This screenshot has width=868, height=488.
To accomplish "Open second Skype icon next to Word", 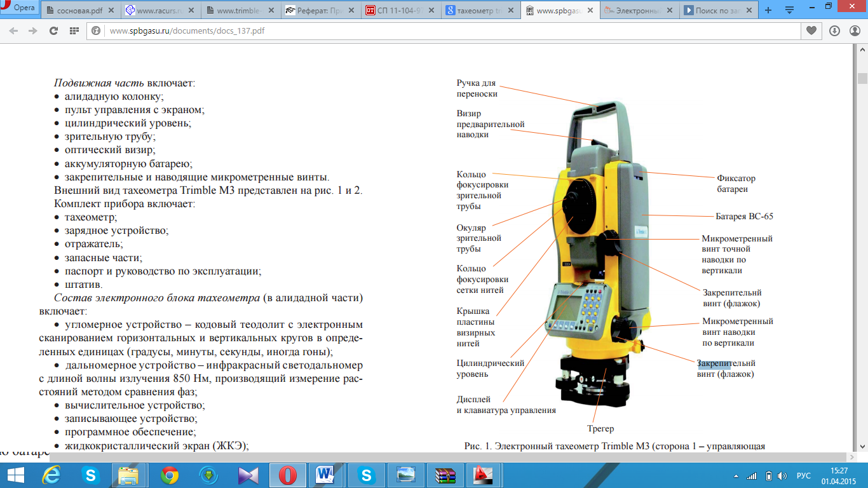I will coord(366,475).
